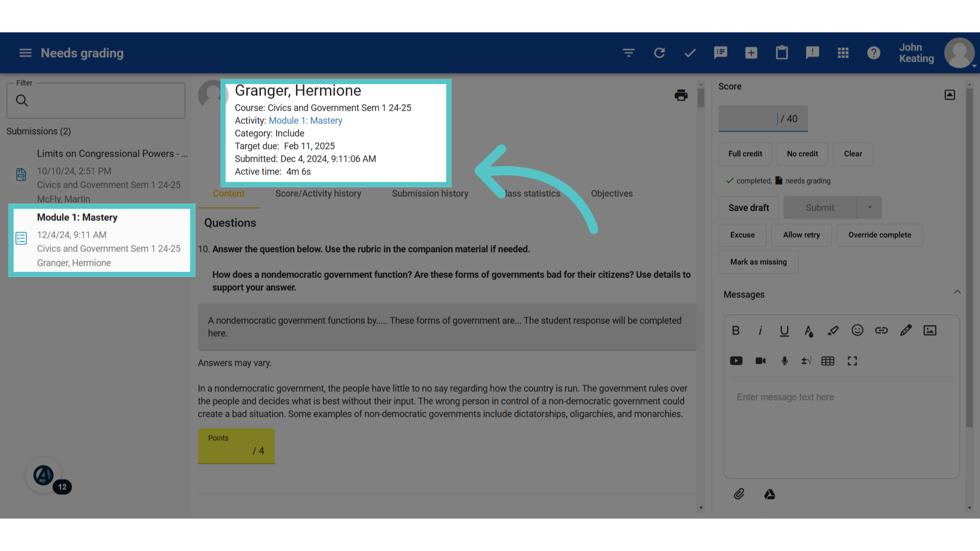980x551 pixels.
Task: Collapse the Messages section chevron
Action: pyautogui.click(x=957, y=292)
